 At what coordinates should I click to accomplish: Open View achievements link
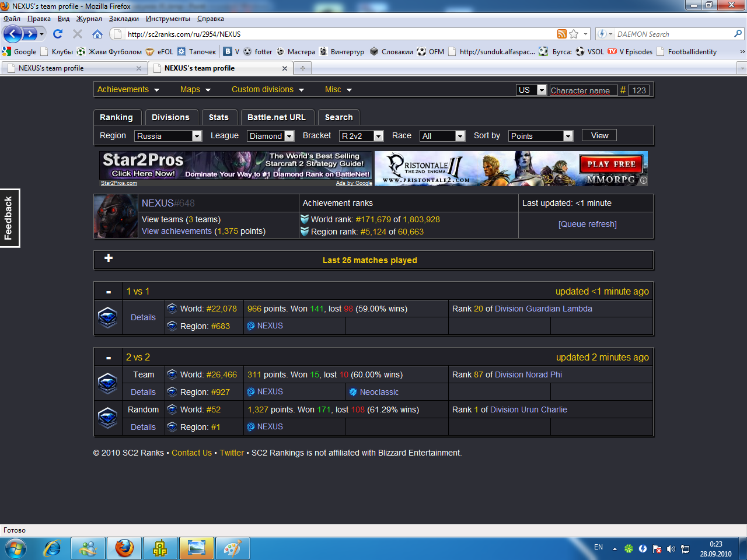pyautogui.click(x=177, y=231)
